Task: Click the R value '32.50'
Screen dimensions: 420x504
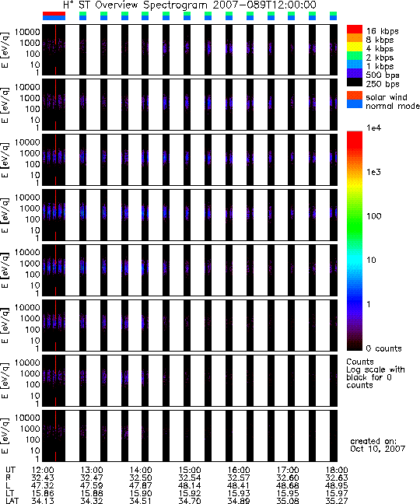Action: pos(141,478)
